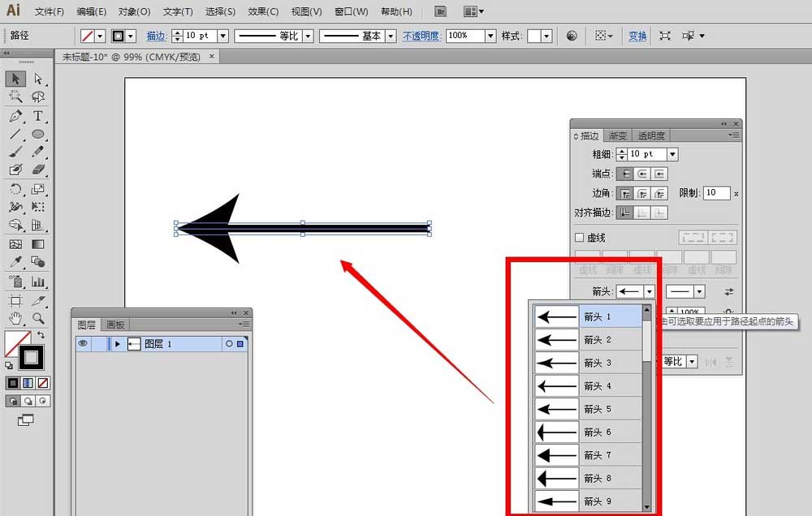Click the 限制 miter limit field
This screenshot has height=516, width=812.
[717, 192]
